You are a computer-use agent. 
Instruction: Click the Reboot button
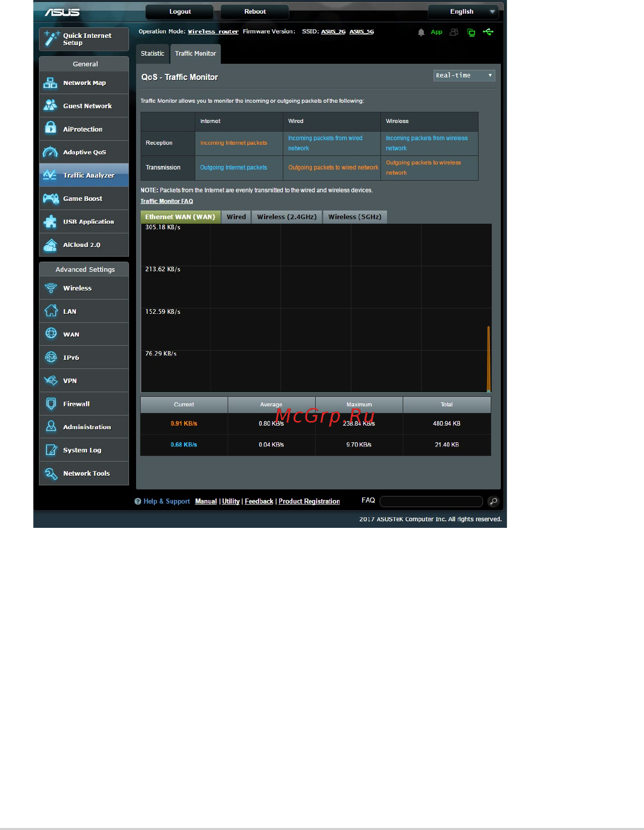[254, 12]
